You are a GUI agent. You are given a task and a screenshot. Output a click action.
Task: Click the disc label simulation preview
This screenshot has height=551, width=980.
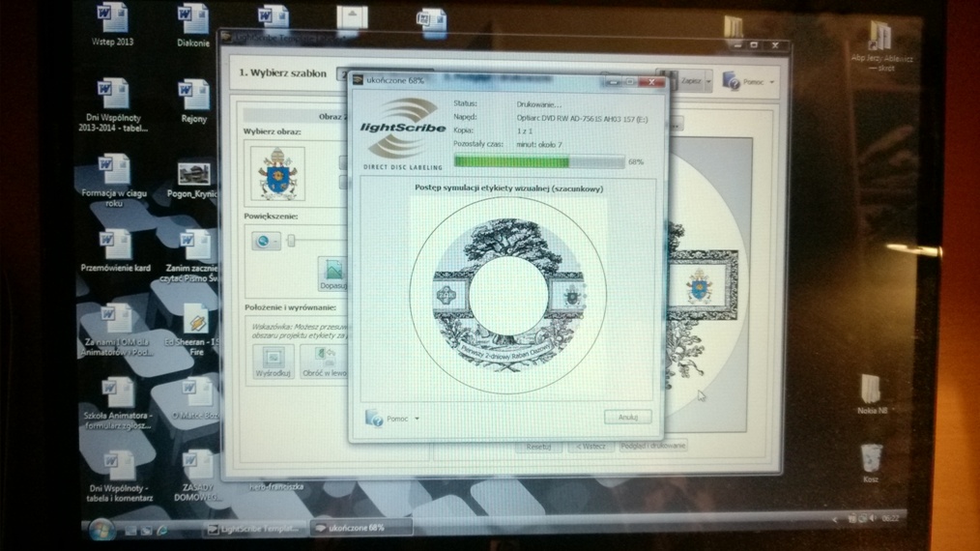pyautogui.click(x=508, y=295)
